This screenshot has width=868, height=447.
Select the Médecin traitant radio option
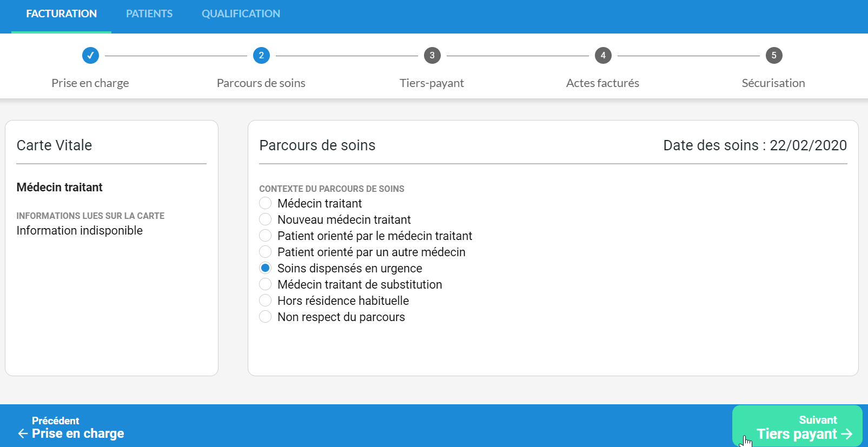pyautogui.click(x=265, y=203)
